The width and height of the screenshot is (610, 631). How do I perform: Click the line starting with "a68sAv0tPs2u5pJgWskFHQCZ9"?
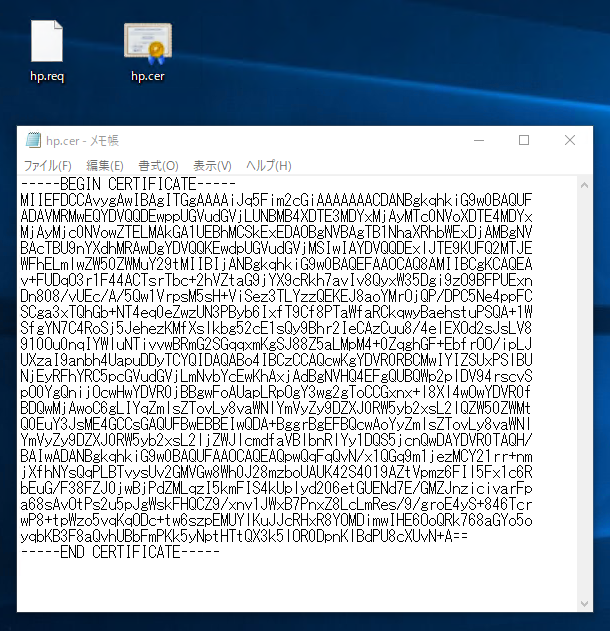pos(276,504)
